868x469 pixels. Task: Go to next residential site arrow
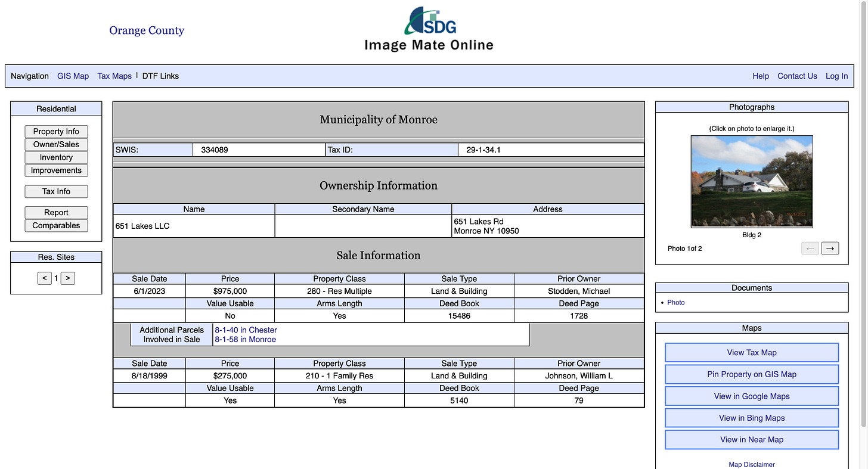(67, 278)
